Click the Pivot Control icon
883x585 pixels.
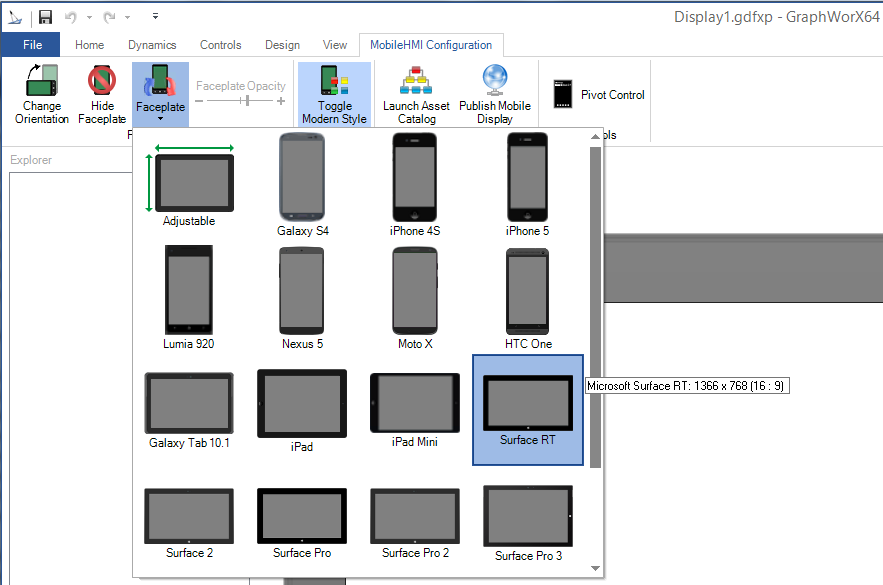[562, 95]
